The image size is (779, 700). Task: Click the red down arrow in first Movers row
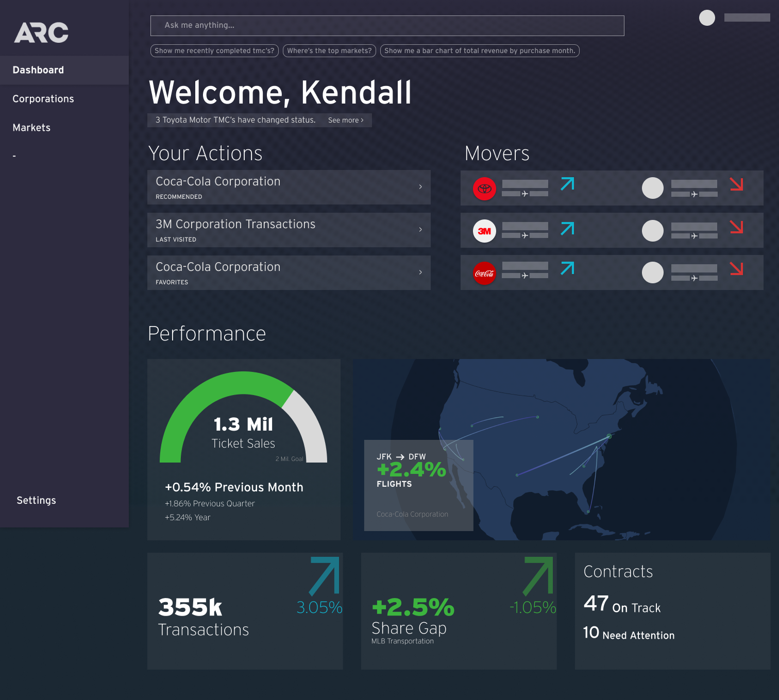[x=737, y=184]
